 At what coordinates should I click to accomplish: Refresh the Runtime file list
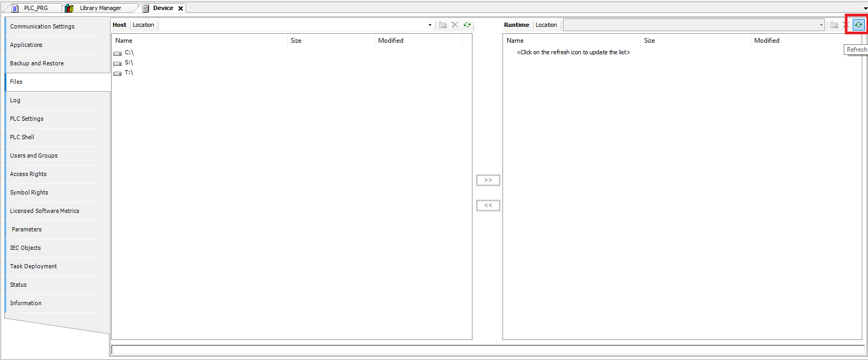[x=859, y=25]
